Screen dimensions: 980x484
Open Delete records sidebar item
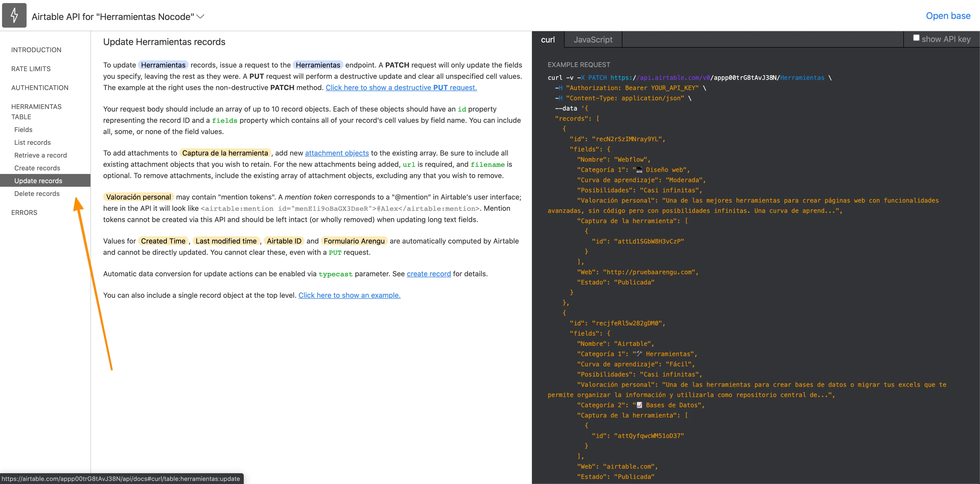click(37, 193)
